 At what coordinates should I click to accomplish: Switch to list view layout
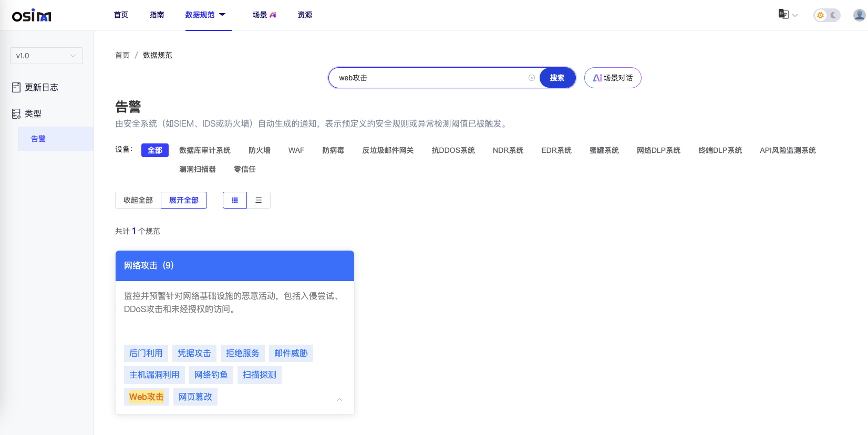point(259,200)
